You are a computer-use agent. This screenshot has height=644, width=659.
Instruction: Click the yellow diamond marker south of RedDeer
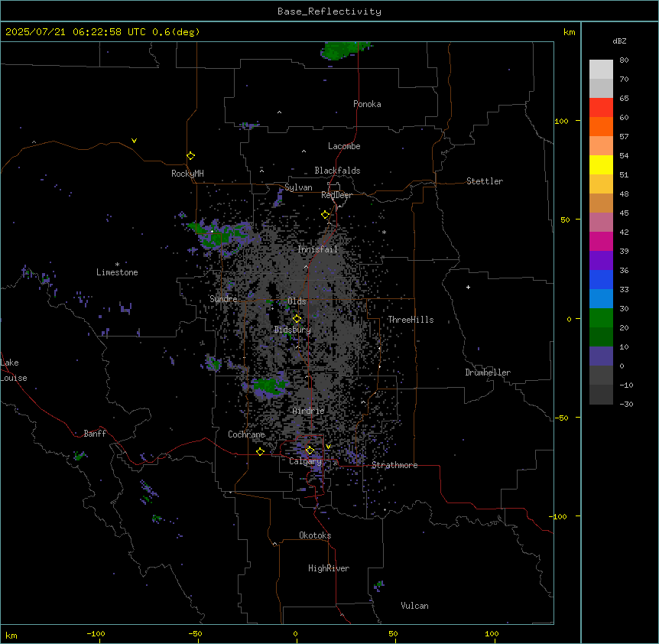point(326,215)
